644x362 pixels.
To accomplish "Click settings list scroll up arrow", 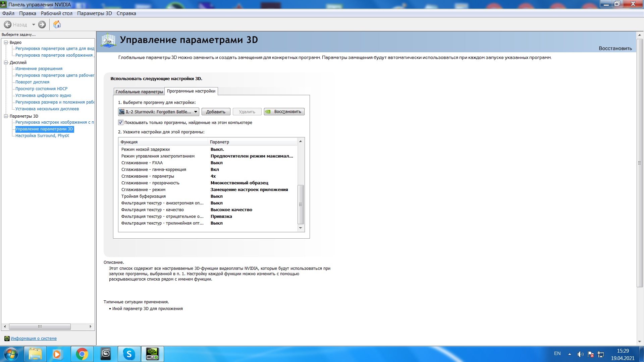I will pyautogui.click(x=301, y=141).
